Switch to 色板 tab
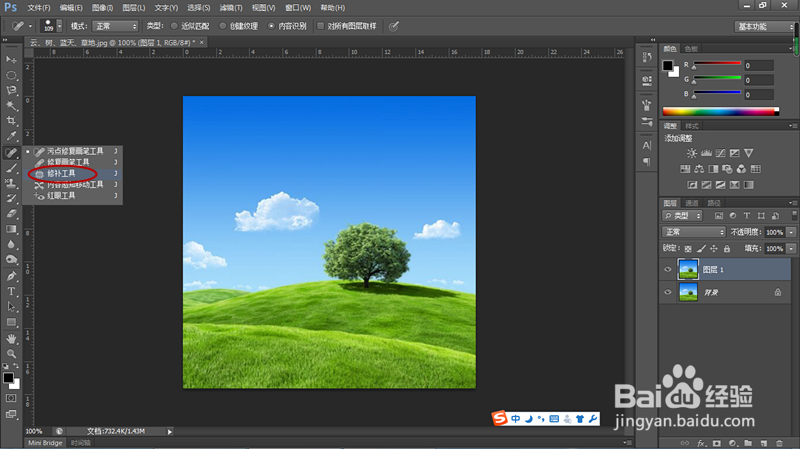 691,49
